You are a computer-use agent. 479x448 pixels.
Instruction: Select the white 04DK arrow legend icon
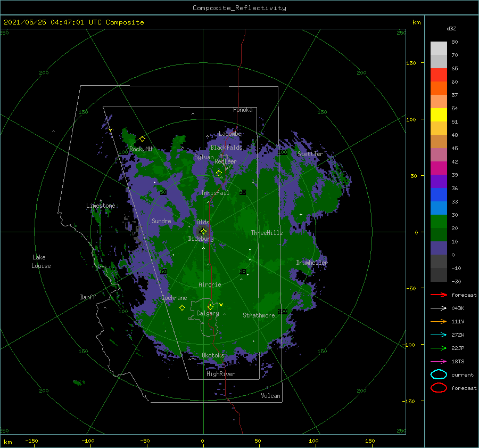[x=439, y=308]
